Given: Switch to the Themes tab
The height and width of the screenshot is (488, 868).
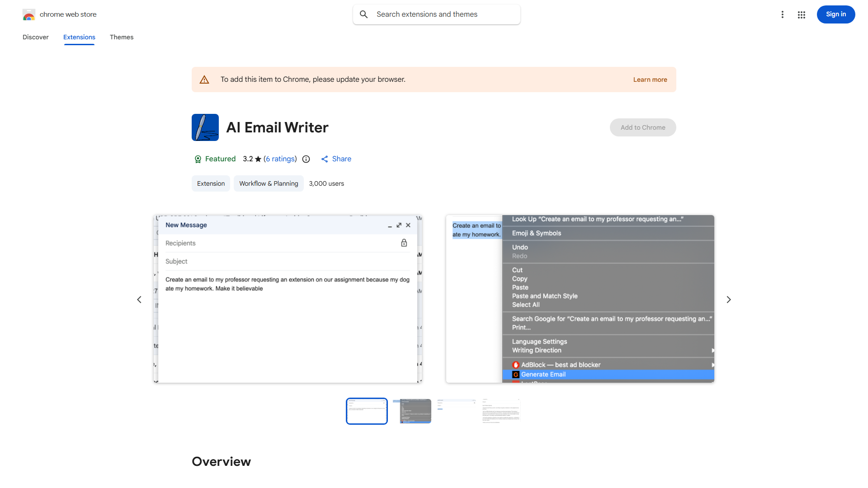Looking at the screenshot, I should [x=121, y=37].
